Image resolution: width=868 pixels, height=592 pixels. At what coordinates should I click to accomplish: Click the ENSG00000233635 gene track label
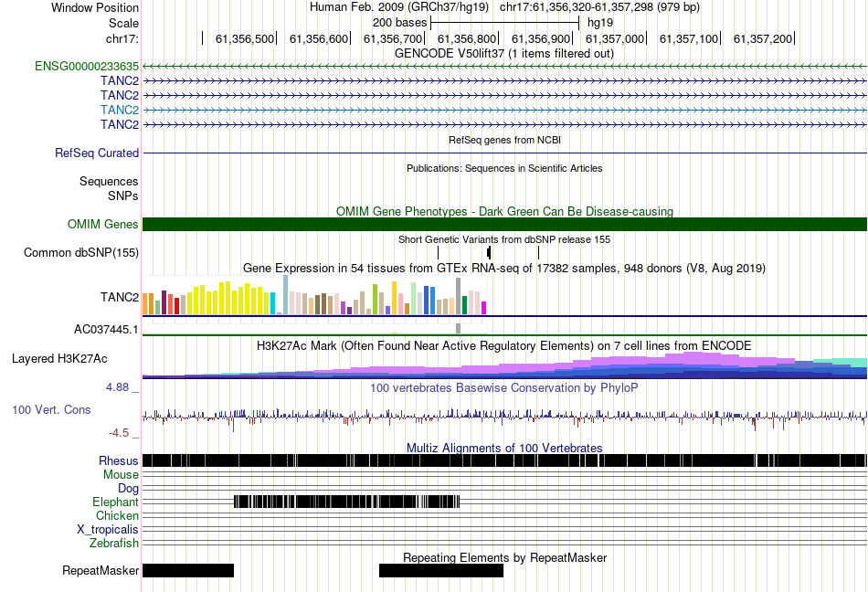pos(87,67)
